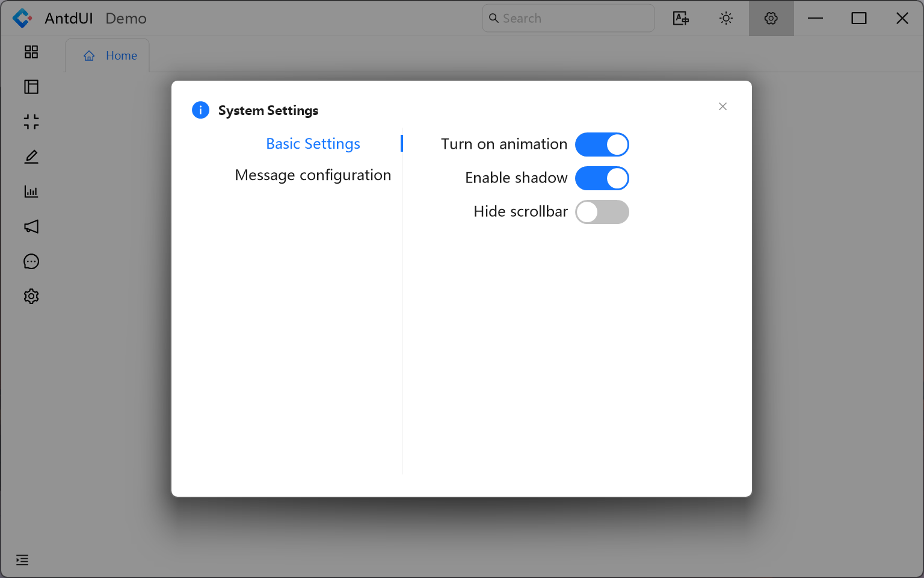Turn off the Turn on animation switch
The width and height of the screenshot is (924, 578).
tap(602, 144)
